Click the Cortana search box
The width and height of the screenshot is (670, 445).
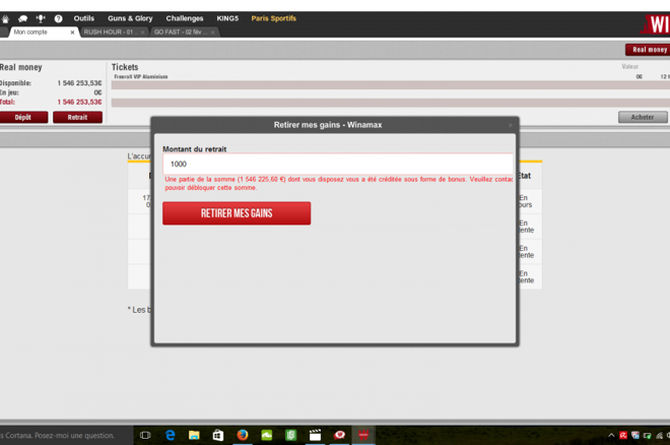click(66, 436)
